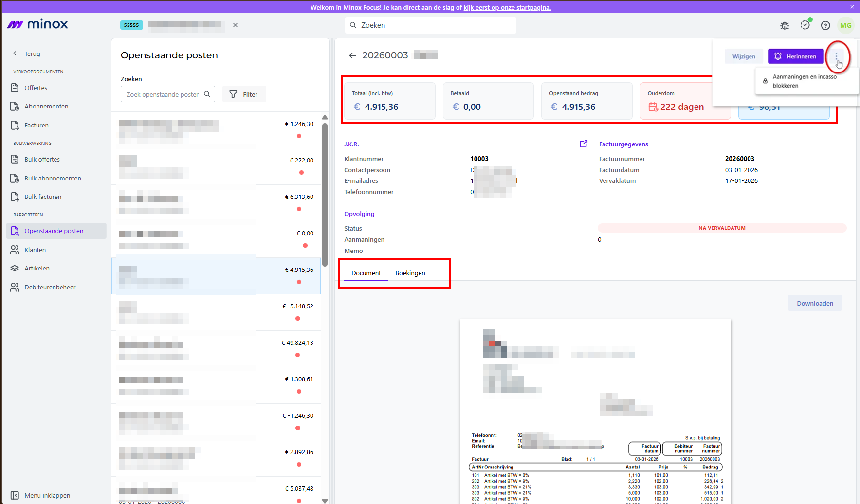Click the Openstaande posten sidebar icon
The width and height of the screenshot is (860, 504).
(x=15, y=231)
